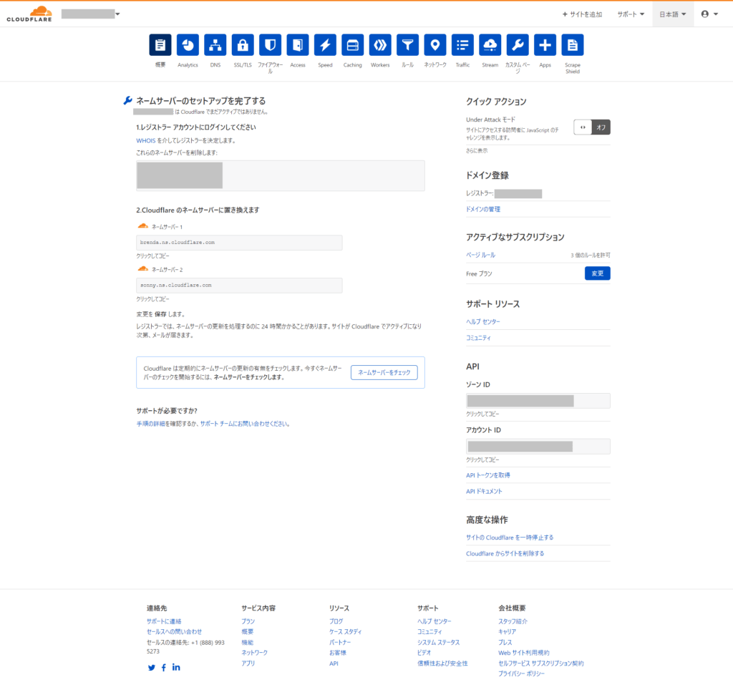Click the ゾーン ID field to copy

point(538,401)
